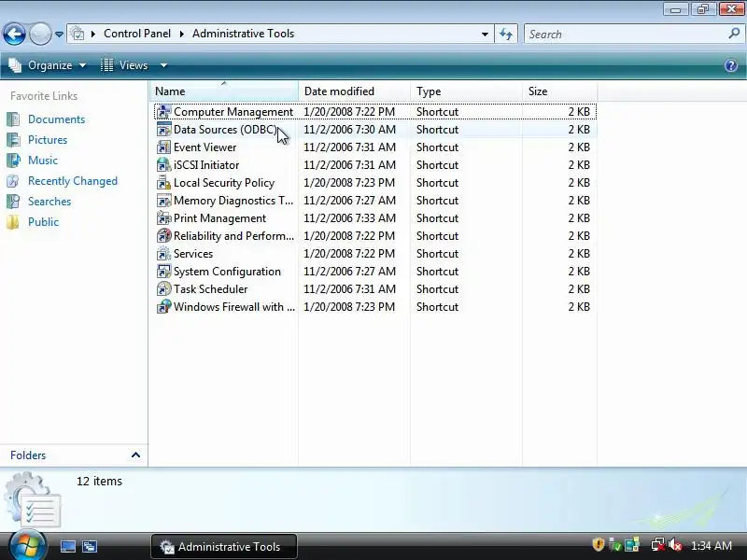
Task: Click the Windows security shield tray icon
Action: tap(598, 544)
